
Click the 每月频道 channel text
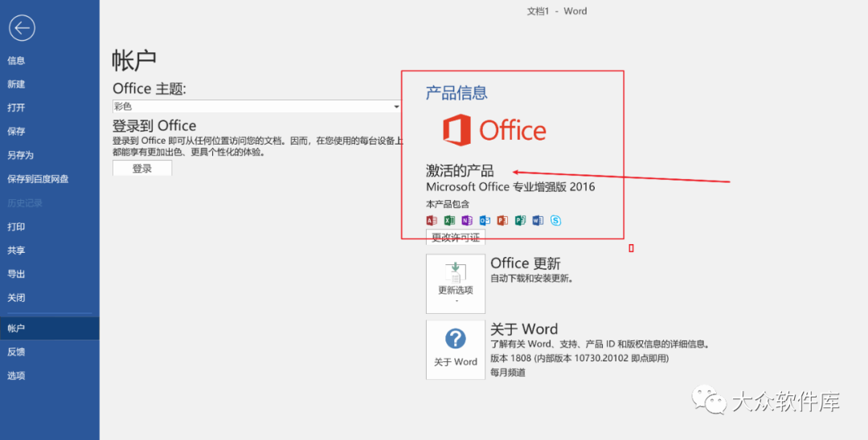click(x=508, y=373)
